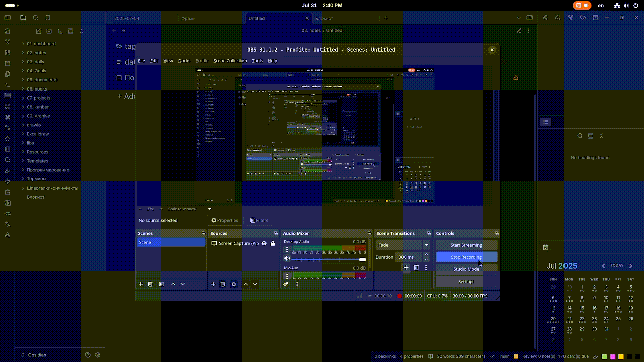Open the Docks menu in OBS

tap(184, 61)
